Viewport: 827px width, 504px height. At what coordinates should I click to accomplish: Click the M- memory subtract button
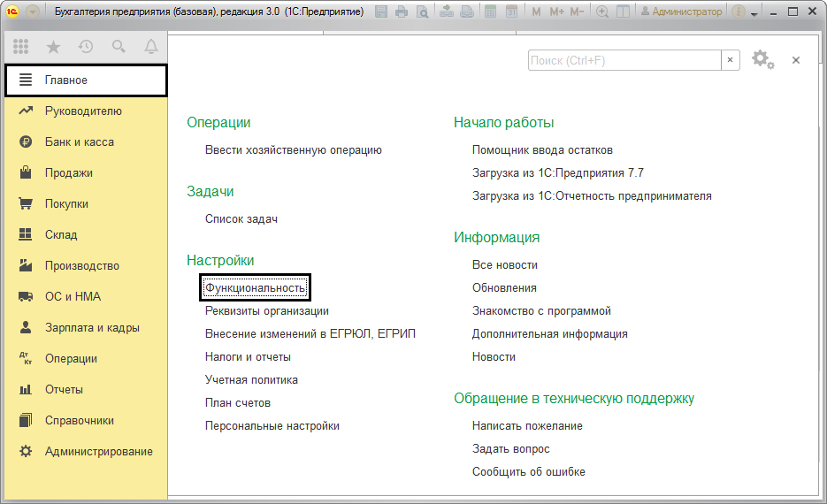point(577,11)
